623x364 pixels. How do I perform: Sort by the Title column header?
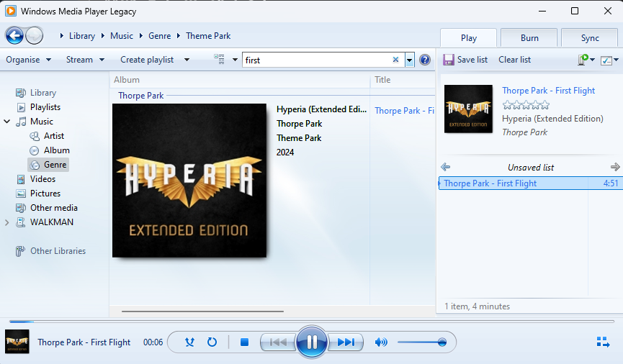pyautogui.click(x=403, y=80)
